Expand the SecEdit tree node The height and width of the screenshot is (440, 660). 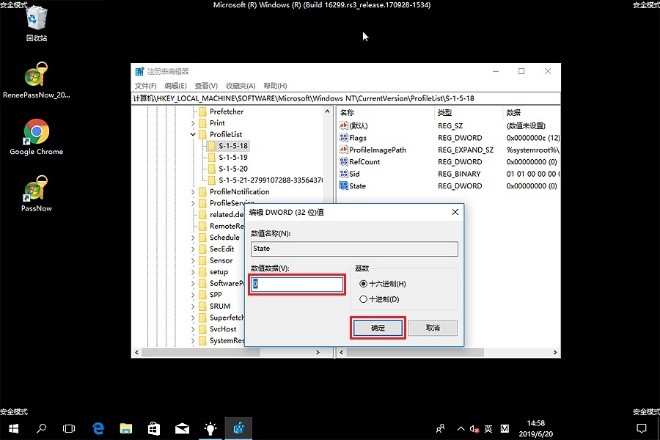[x=193, y=249]
